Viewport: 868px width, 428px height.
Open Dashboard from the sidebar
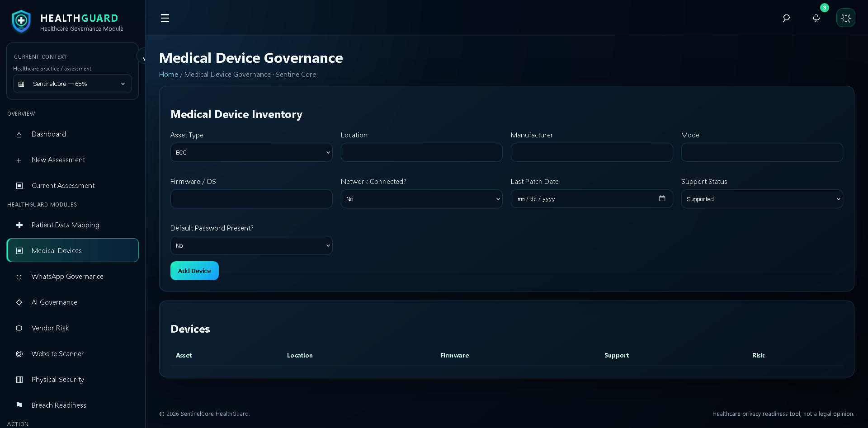click(x=72, y=134)
